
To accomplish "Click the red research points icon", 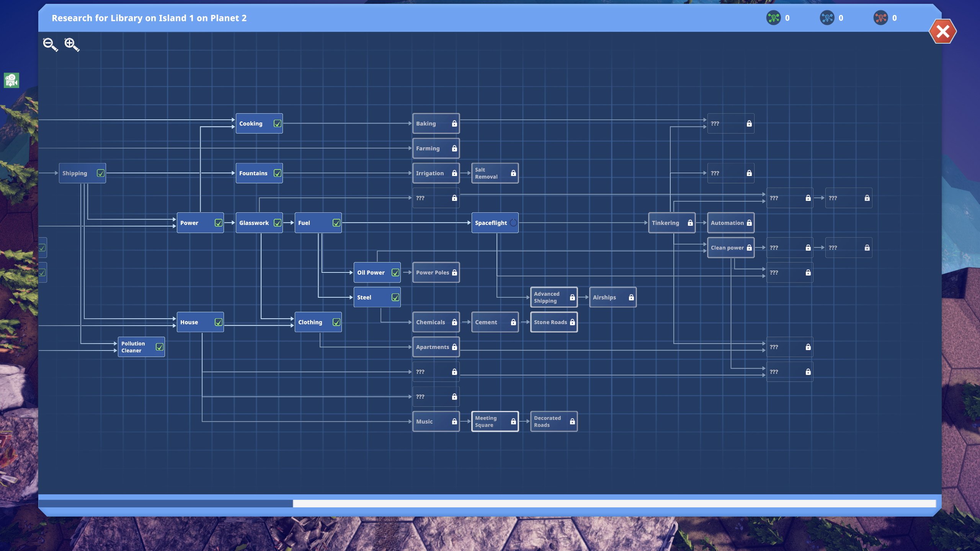I will tap(880, 18).
